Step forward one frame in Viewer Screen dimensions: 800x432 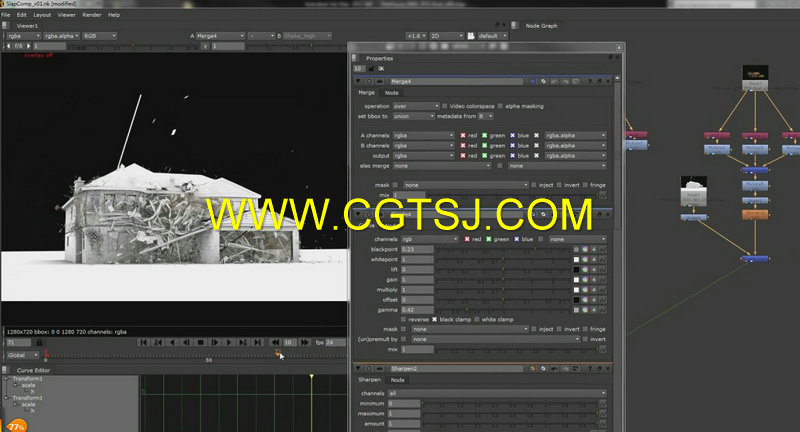click(215, 342)
